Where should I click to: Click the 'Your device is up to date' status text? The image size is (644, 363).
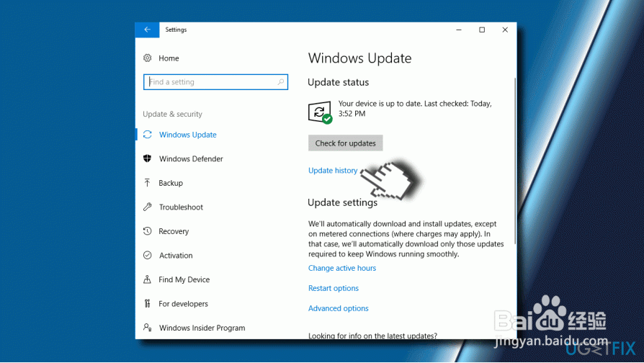[x=415, y=109]
